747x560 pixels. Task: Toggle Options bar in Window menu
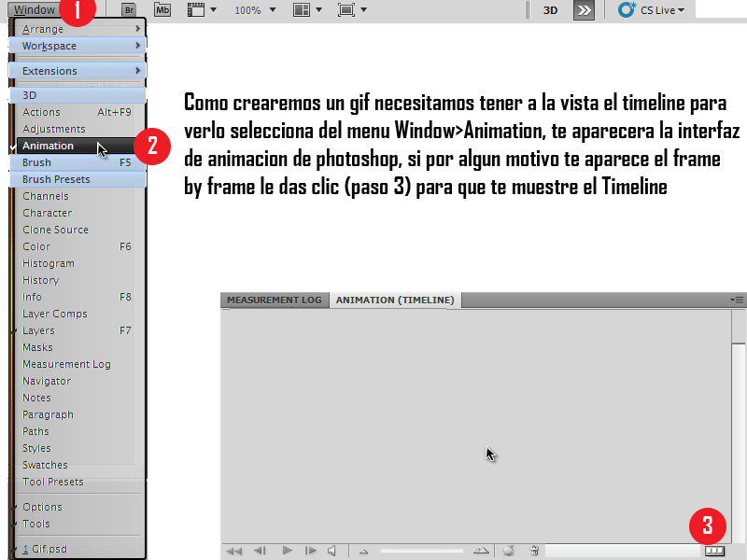(x=78, y=507)
